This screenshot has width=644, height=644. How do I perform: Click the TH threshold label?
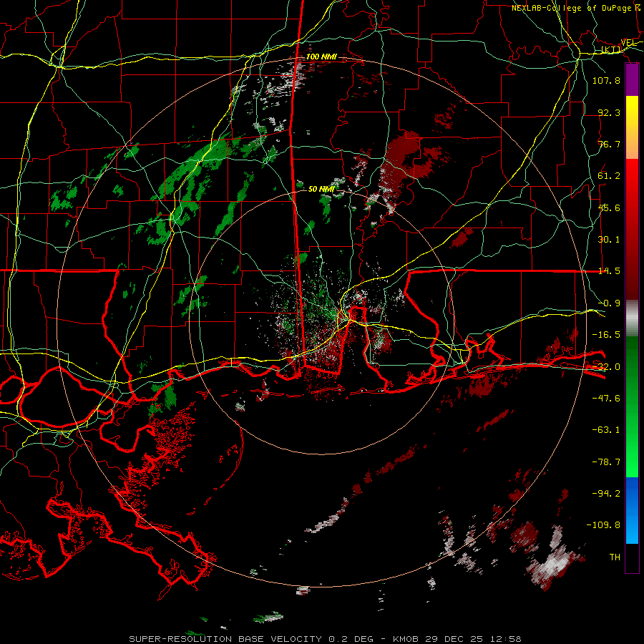pos(615,557)
